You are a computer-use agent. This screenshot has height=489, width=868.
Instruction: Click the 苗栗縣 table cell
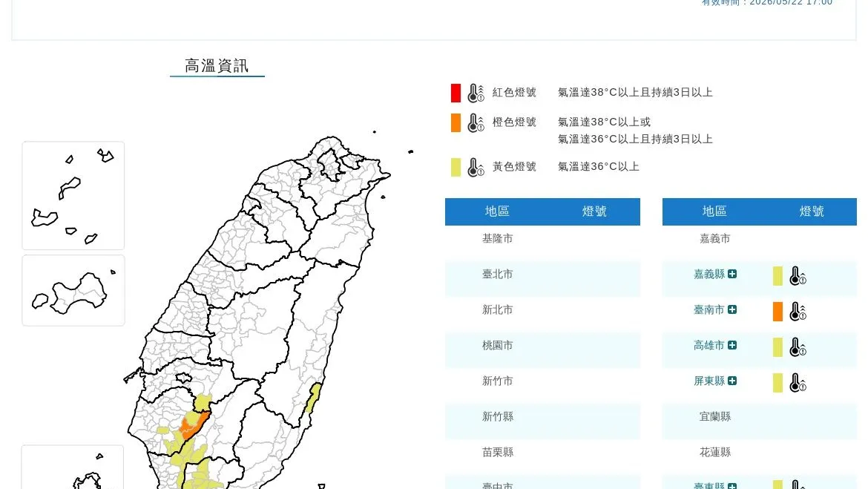click(497, 453)
